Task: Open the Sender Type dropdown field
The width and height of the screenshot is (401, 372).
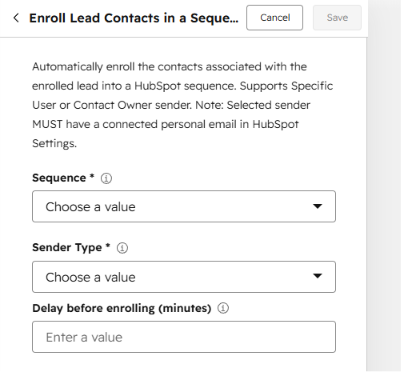Action: coord(184,277)
